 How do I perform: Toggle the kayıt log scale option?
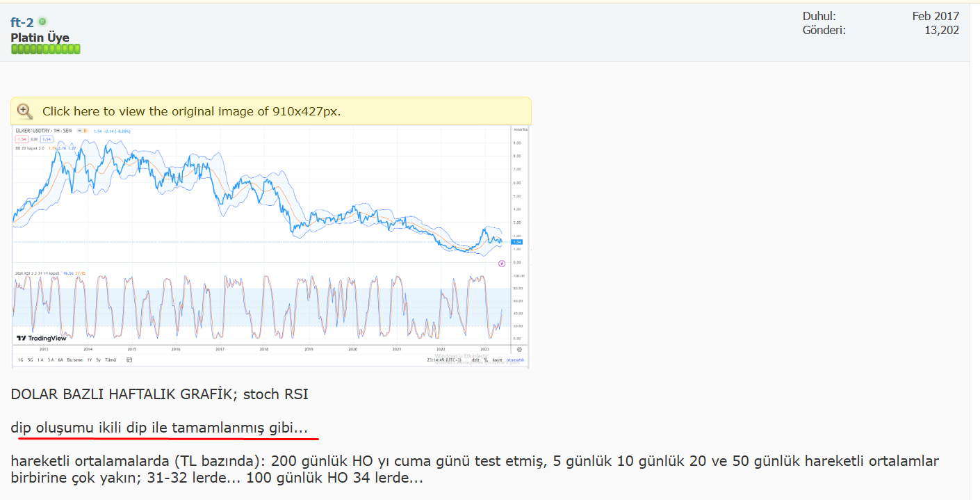click(497, 360)
